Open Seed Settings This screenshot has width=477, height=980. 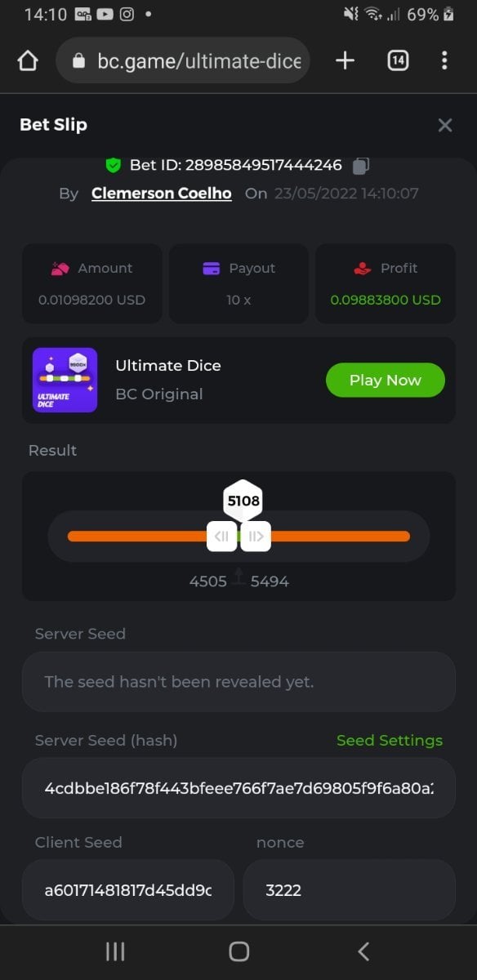[x=390, y=740]
